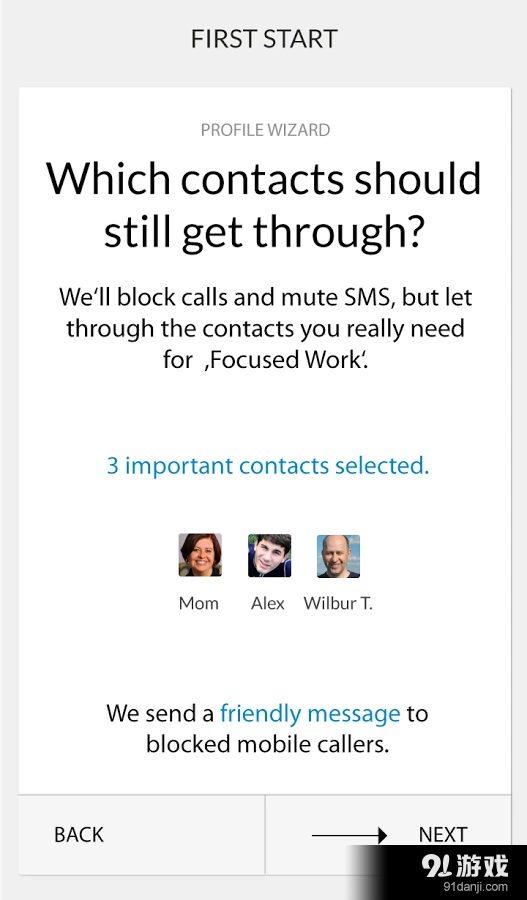
Task: Go BACK to the previous step
Action: (142, 835)
